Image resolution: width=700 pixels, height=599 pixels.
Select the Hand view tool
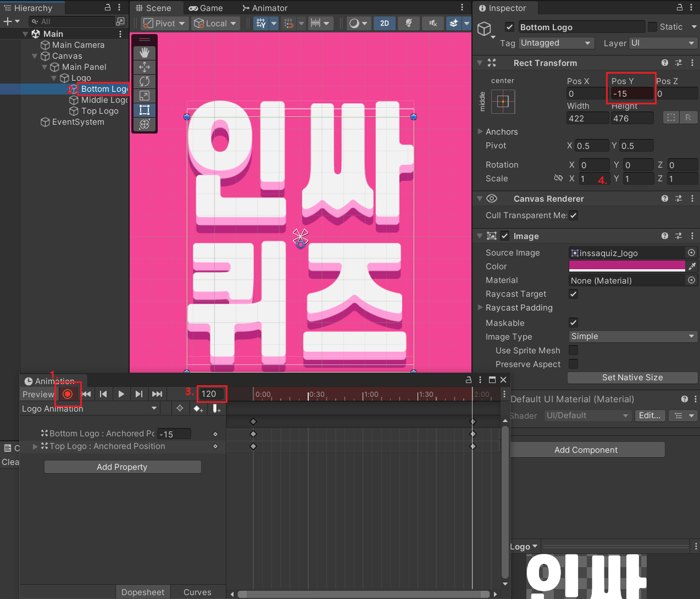[x=145, y=53]
